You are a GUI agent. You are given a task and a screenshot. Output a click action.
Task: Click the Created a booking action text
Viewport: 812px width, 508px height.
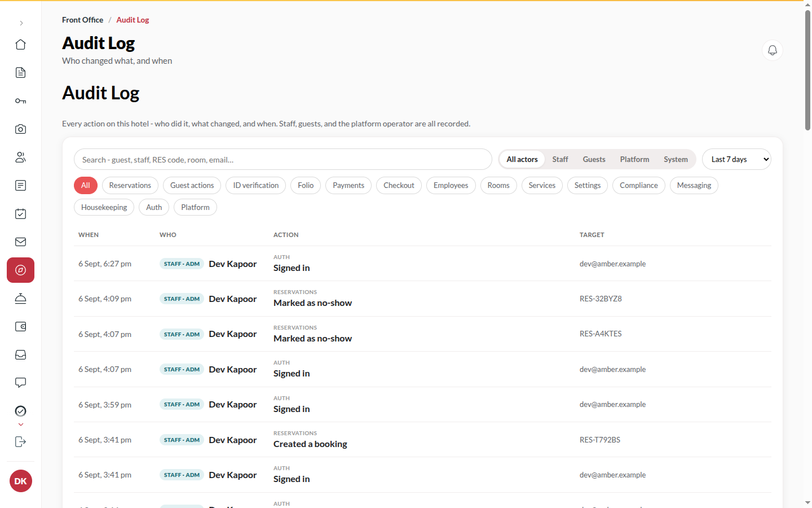(x=310, y=444)
